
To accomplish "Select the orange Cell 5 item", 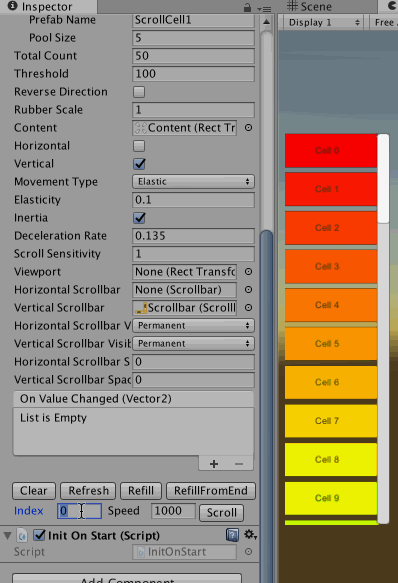I will (331, 344).
